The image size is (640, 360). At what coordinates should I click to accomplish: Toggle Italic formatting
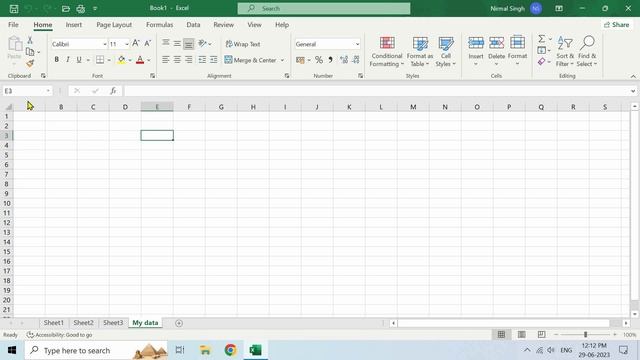pos(68,60)
